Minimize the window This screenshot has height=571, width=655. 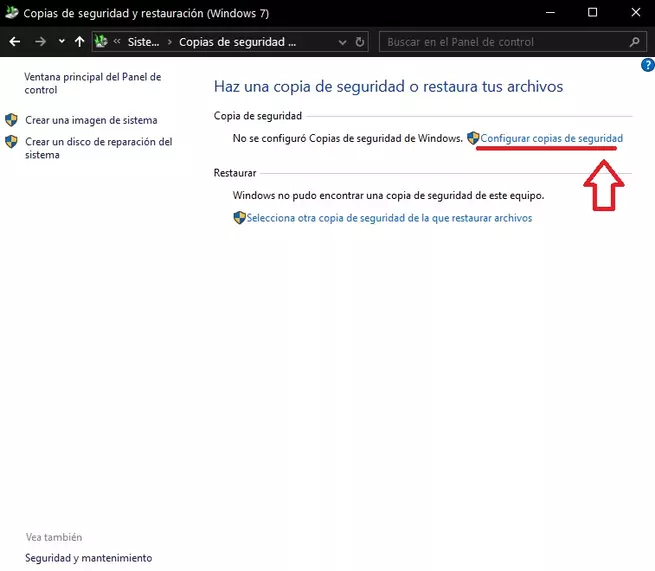pos(551,13)
